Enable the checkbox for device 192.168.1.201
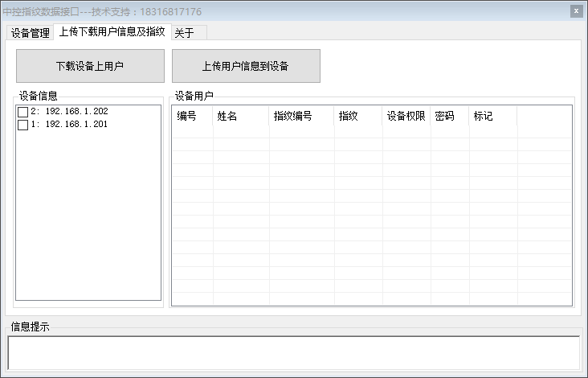588x378 pixels. coord(22,125)
